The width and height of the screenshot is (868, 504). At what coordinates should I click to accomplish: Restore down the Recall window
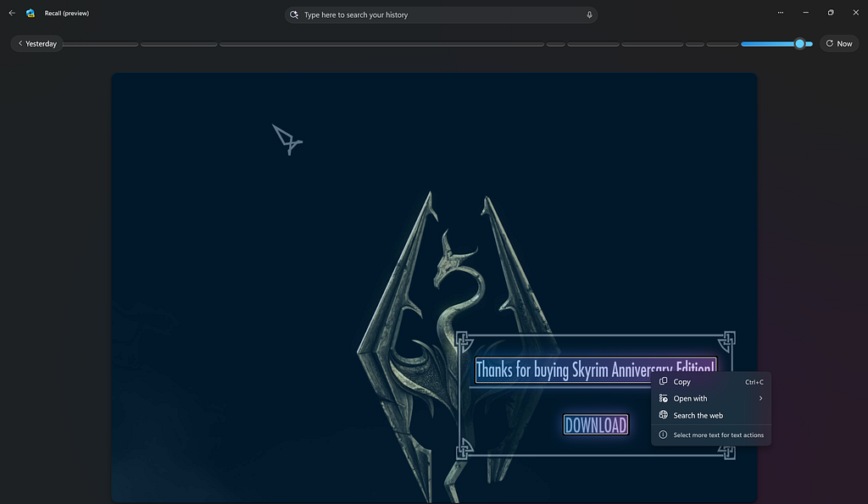[x=831, y=13]
